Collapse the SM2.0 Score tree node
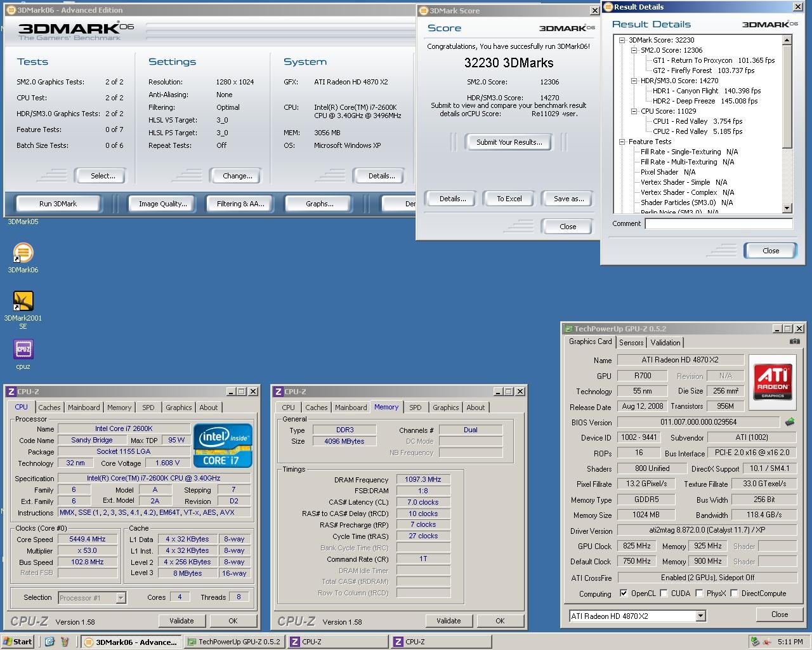 634,50
